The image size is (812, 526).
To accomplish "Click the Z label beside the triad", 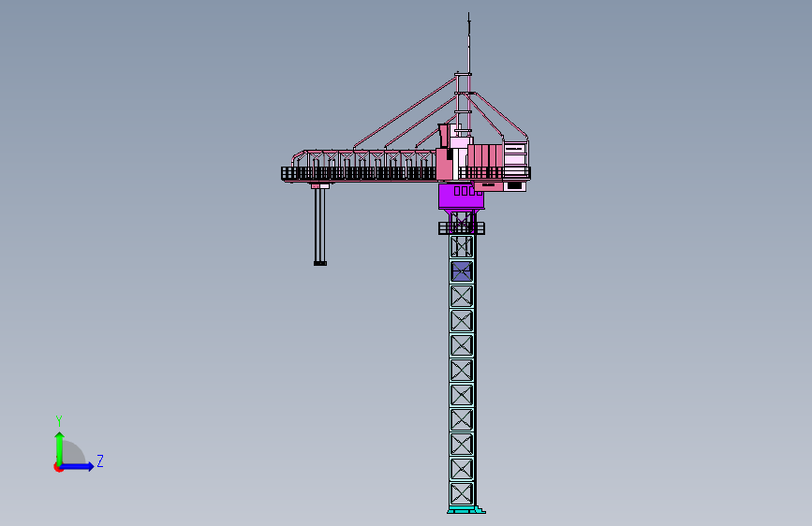I will click(100, 460).
